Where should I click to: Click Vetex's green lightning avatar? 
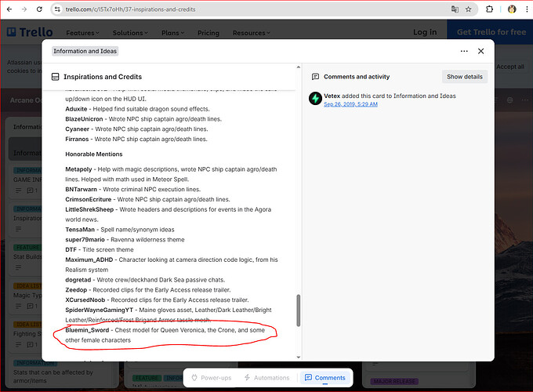coord(315,99)
